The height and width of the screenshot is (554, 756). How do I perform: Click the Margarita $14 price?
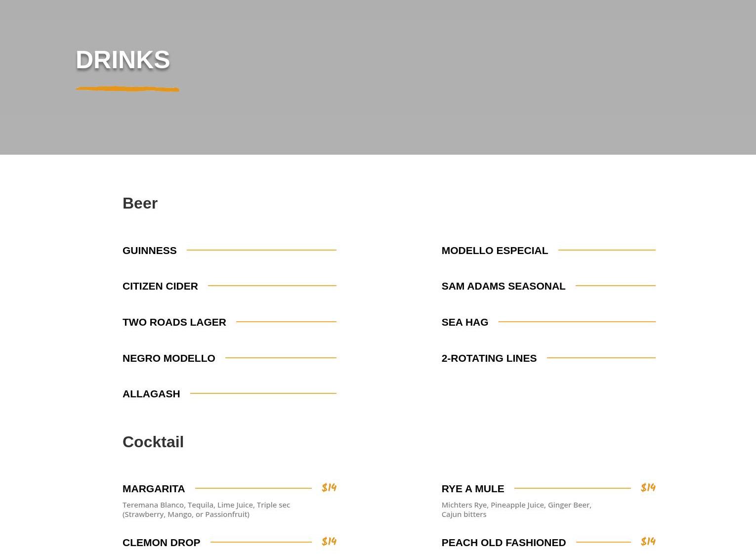pyautogui.click(x=329, y=488)
